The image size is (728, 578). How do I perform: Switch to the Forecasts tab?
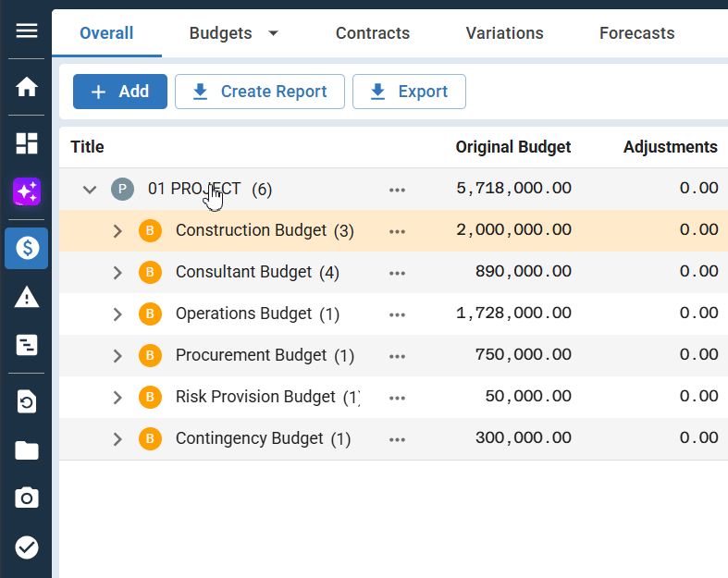(636, 33)
